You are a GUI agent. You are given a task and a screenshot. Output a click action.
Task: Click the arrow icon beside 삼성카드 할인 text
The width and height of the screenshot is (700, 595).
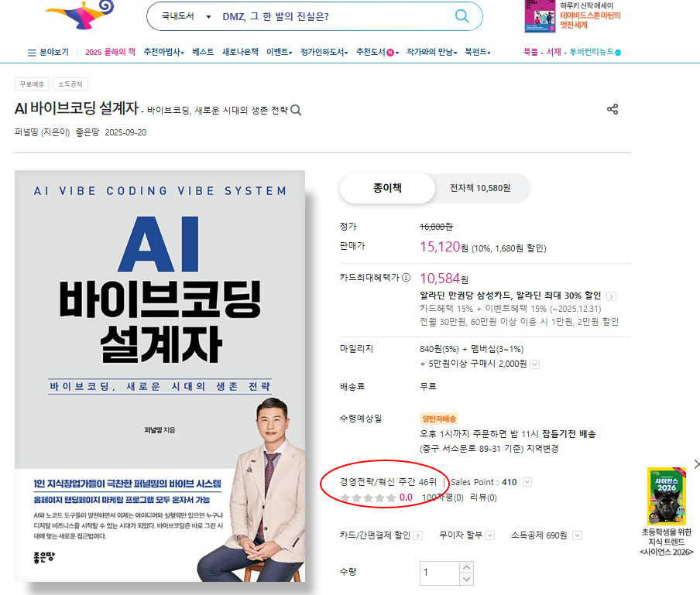(612, 296)
